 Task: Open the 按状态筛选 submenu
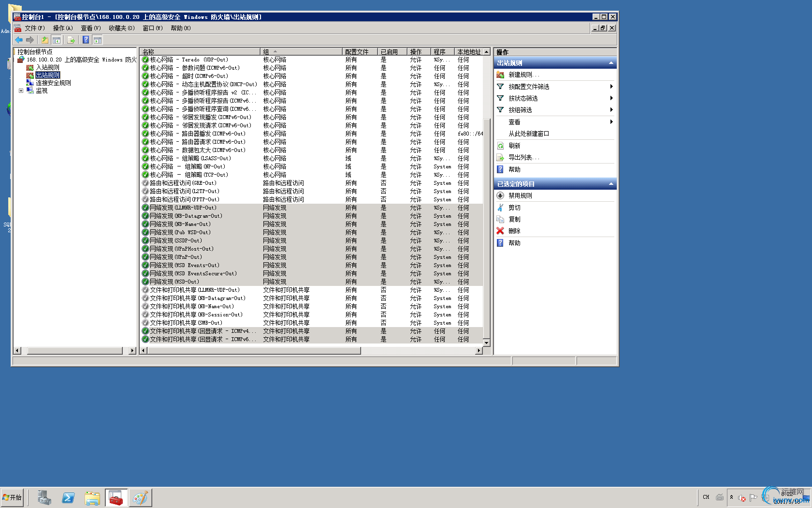[555, 98]
